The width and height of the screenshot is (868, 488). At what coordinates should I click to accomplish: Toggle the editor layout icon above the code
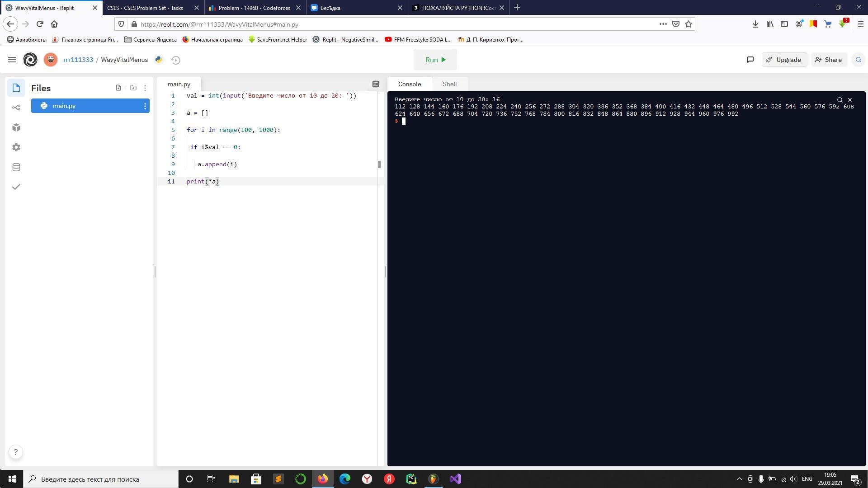pos(375,84)
